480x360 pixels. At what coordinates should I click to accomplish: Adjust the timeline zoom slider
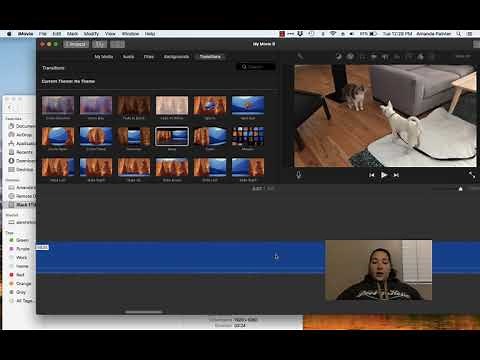[460, 189]
